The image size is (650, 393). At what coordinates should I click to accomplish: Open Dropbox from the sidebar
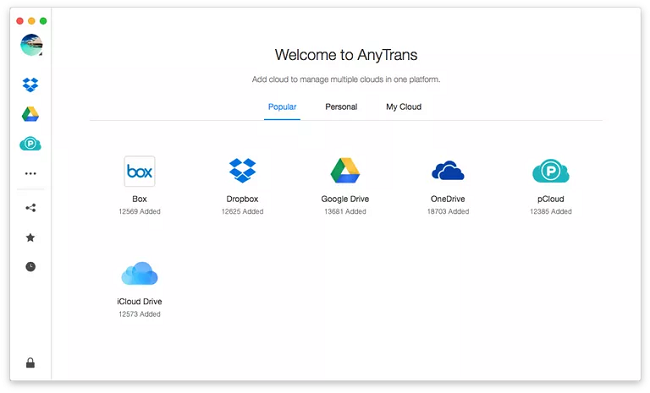pos(30,85)
